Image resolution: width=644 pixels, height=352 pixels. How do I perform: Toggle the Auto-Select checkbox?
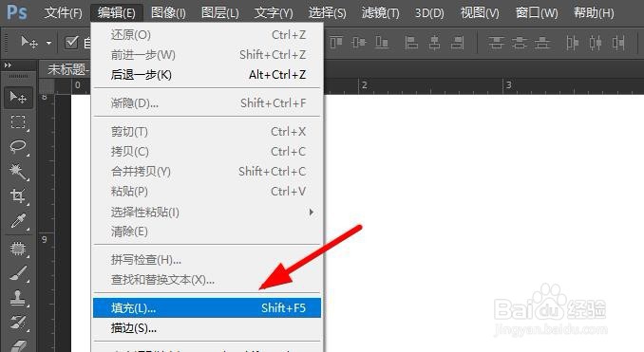(71, 42)
